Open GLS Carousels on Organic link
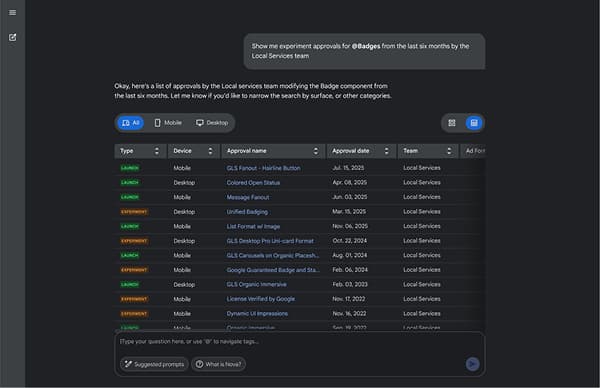 pyautogui.click(x=272, y=256)
